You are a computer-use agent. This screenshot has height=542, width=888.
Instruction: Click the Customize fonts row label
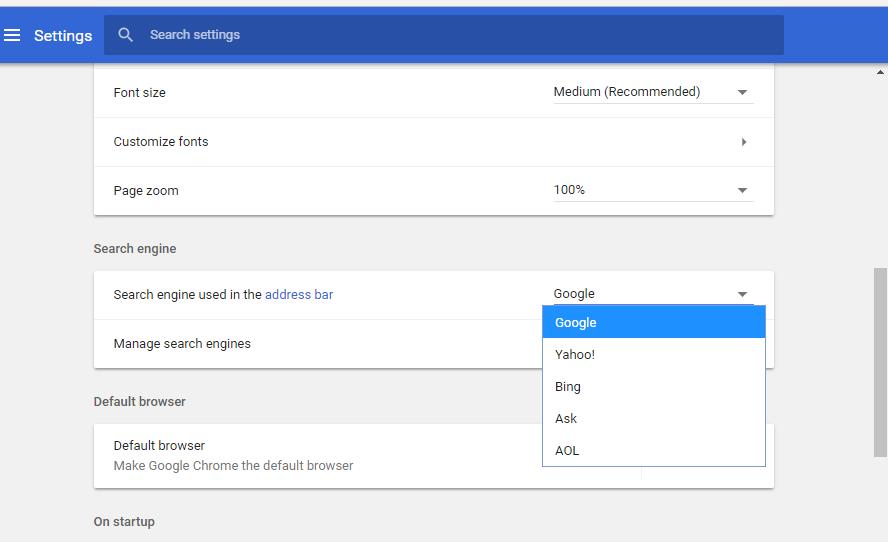(161, 142)
